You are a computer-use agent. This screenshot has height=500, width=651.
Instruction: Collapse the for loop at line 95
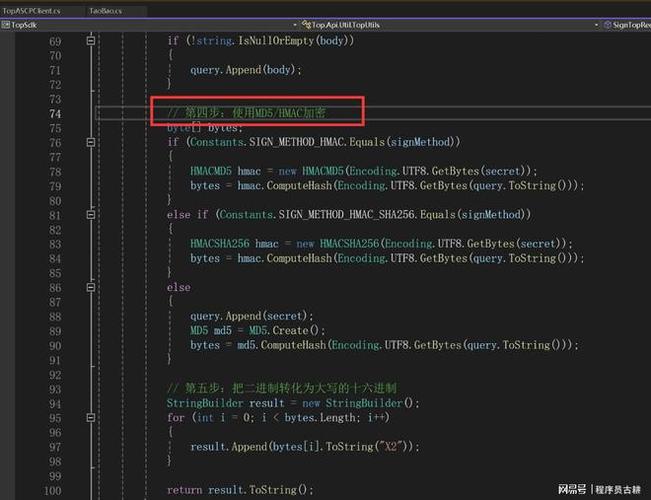click(92, 417)
